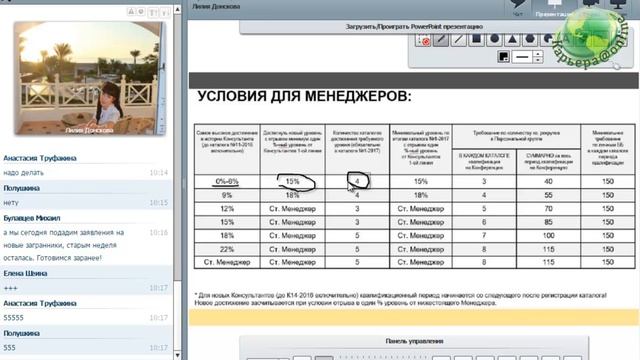This screenshot has width=640, height=360.
Task: Click table cell '70' in the summary column
Action: [x=548, y=209]
